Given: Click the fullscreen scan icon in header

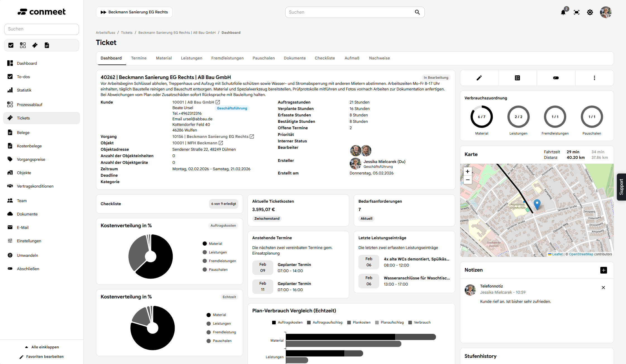Looking at the screenshot, I should [577, 12].
